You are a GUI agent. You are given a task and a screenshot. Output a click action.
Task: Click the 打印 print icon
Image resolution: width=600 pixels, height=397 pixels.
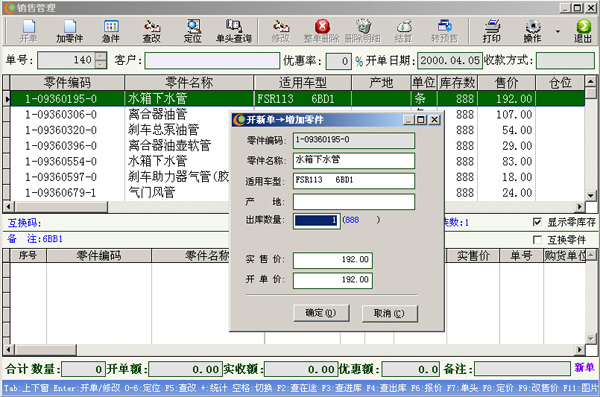492,31
